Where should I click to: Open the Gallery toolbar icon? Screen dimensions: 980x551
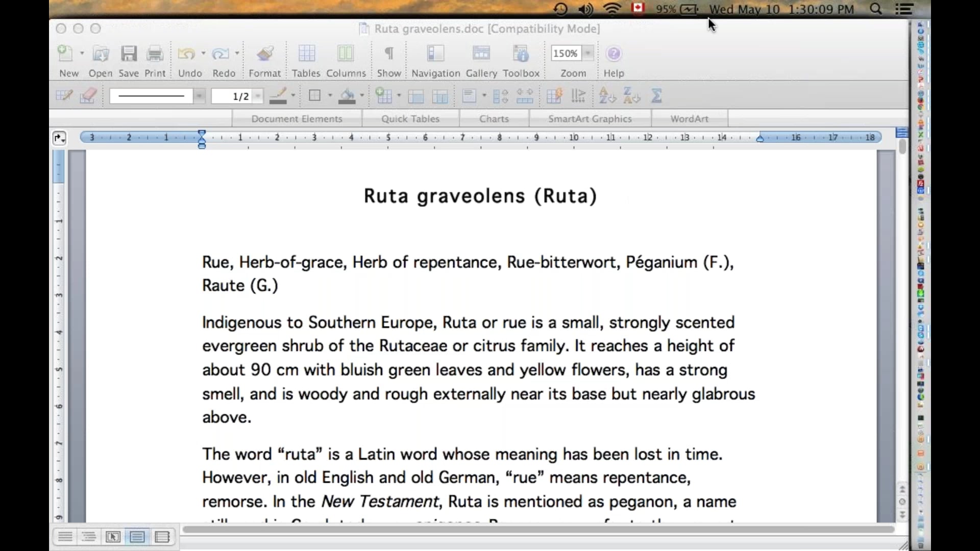point(481,54)
